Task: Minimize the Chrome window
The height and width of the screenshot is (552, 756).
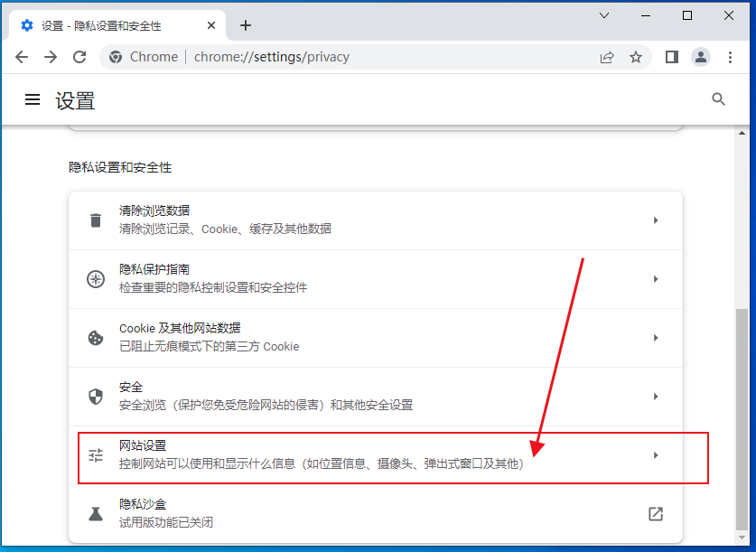Action: (646, 16)
